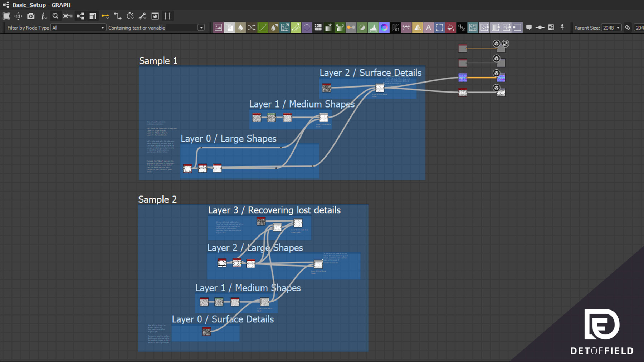Viewport: 644px width, 362px height.
Task: Capture a screenshot with the camera icon
Action: point(31,16)
